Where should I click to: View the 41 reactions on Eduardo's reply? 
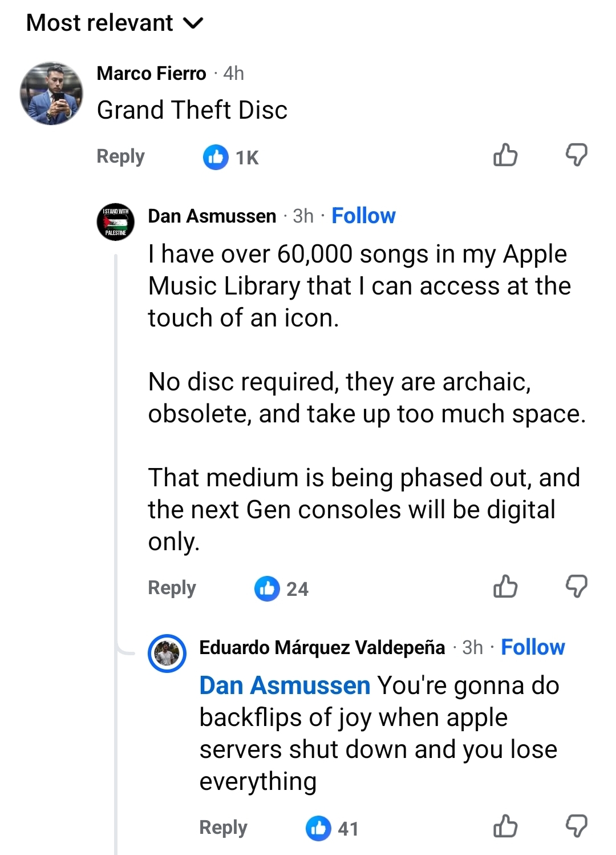point(333,829)
